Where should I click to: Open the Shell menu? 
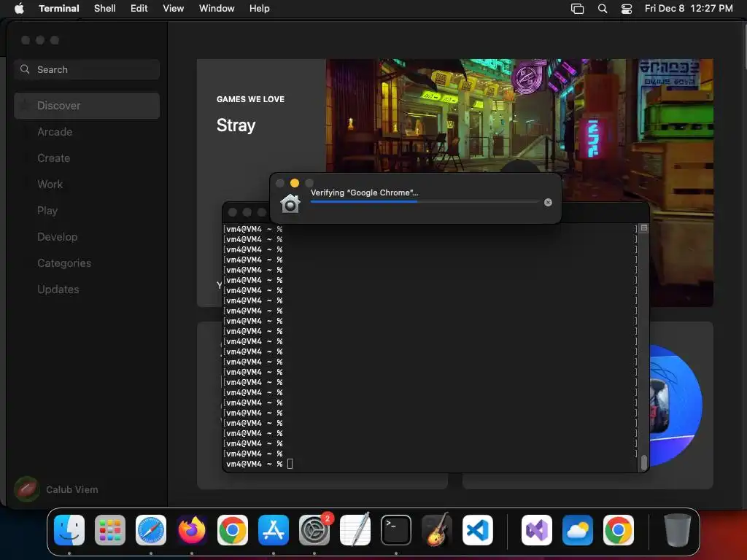click(105, 8)
